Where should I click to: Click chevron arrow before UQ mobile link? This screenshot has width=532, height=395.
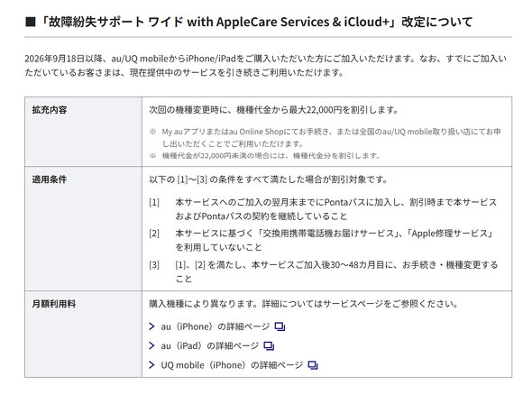pyautogui.click(x=151, y=365)
